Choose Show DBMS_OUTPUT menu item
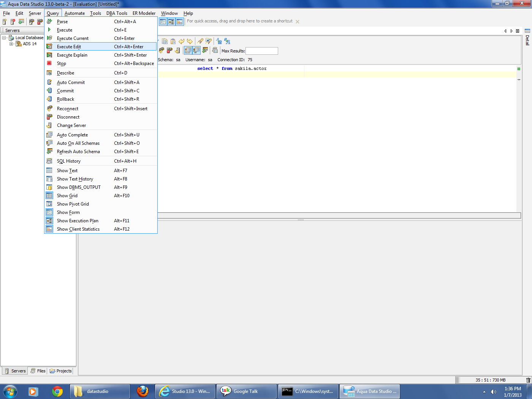This screenshot has height=399, width=532. click(x=101, y=187)
